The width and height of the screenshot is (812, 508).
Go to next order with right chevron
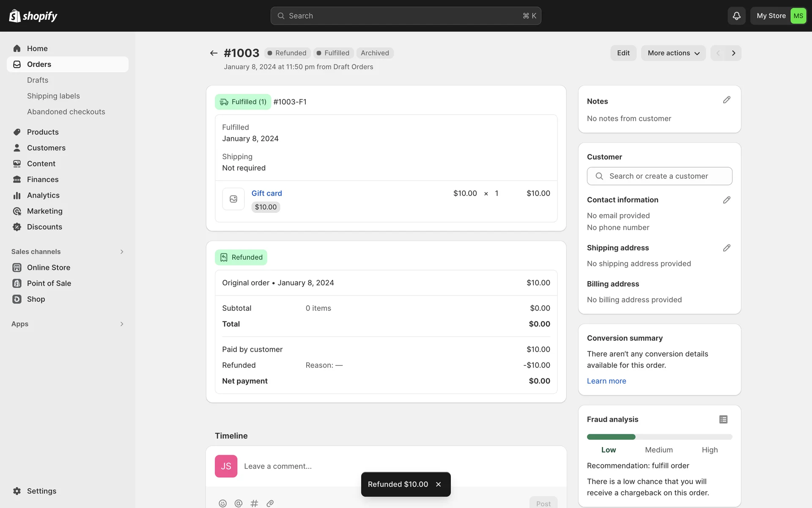click(x=734, y=53)
